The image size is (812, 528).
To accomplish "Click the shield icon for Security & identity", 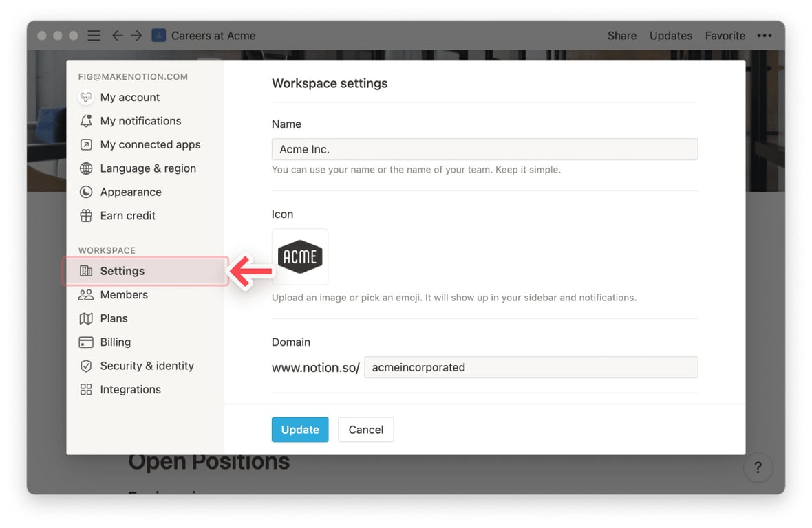I will (x=86, y=366).
